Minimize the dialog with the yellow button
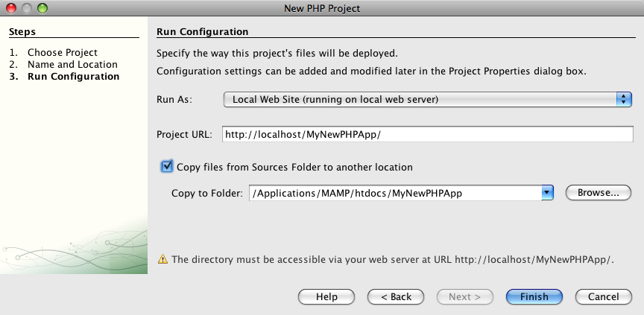 click(x=26, y=9)
